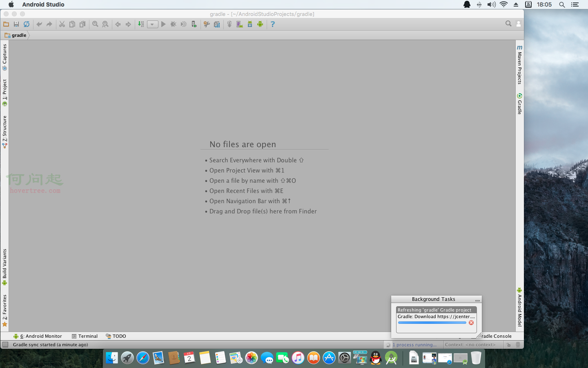
Task: Open the Build Variants tool window
Action: [x=4, y=267]
